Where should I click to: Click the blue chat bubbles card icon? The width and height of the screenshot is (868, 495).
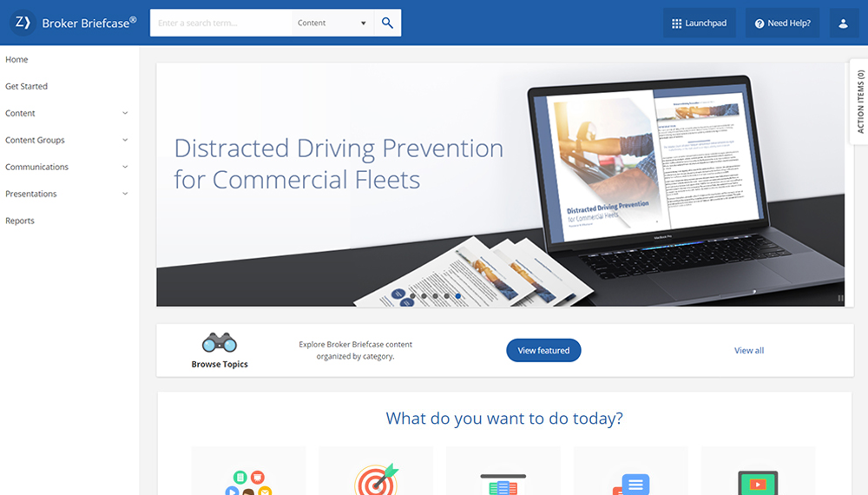tap(631, 484)
